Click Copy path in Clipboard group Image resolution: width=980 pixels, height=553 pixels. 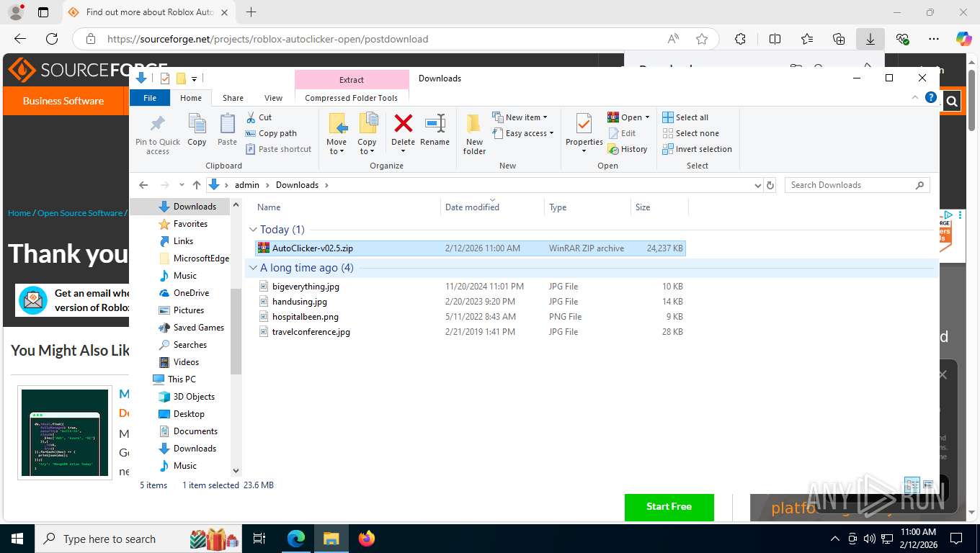pos(271,133)
